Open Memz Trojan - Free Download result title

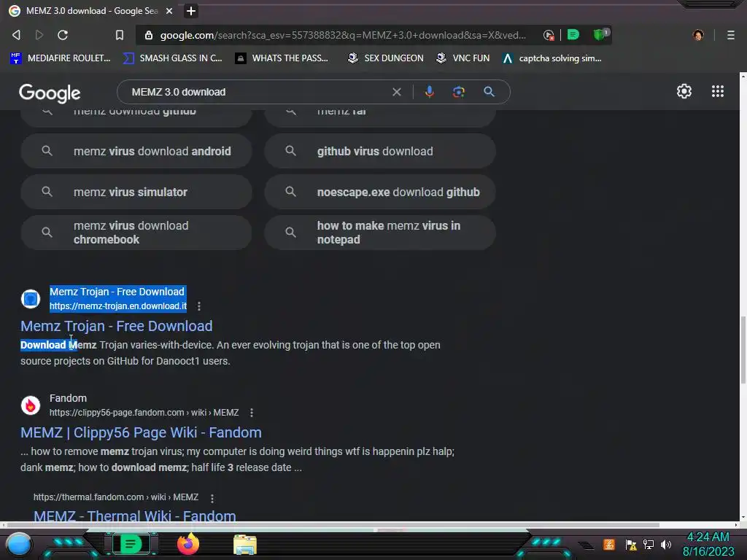pos(116,326)
